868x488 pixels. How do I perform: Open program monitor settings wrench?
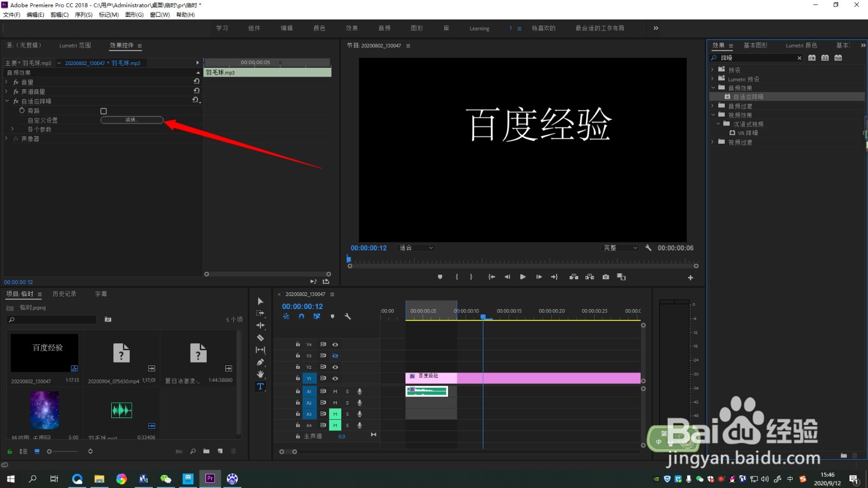pyautogui.click(x=648, y=248)
